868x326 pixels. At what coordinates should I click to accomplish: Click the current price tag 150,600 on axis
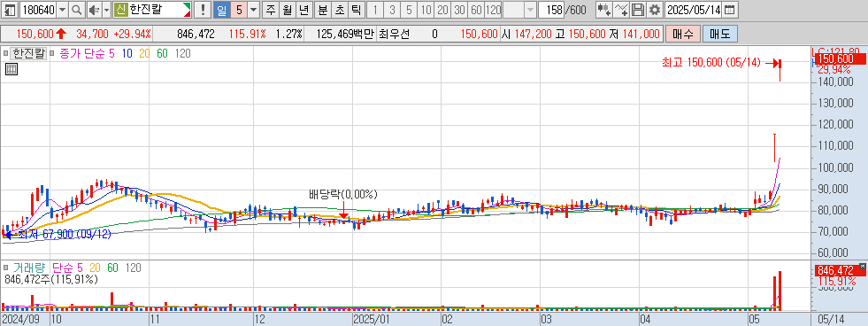[x=841, y=59]
